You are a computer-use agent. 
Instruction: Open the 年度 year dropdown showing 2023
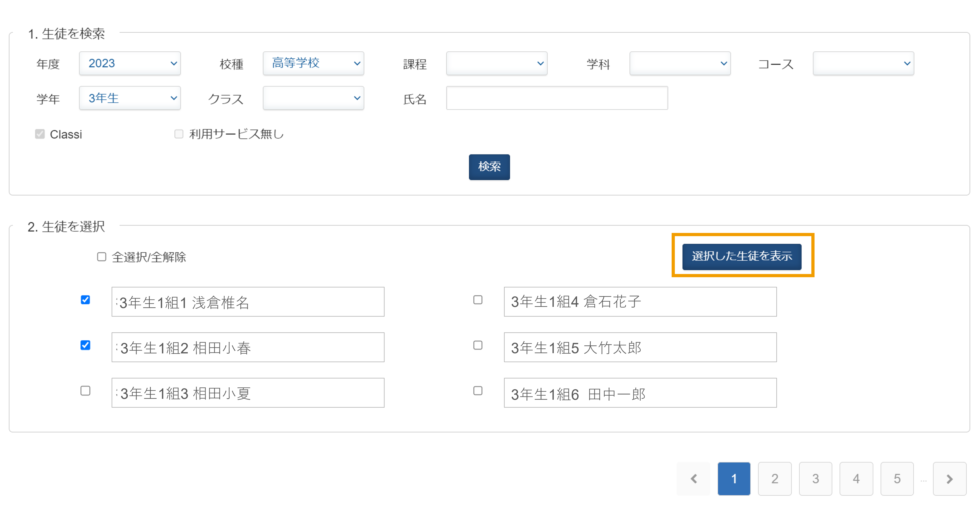coord(130,63)
